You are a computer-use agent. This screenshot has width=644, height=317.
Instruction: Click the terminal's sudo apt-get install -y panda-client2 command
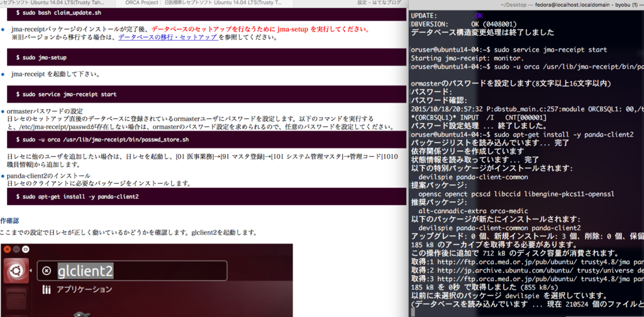(x=564, y=134)
